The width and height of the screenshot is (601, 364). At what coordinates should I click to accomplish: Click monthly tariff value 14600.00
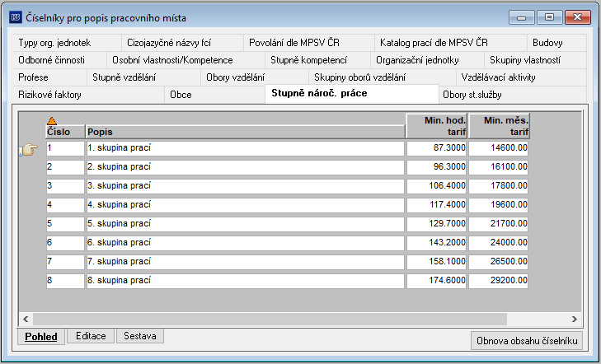pyautogui.click(x=498, y=148)
